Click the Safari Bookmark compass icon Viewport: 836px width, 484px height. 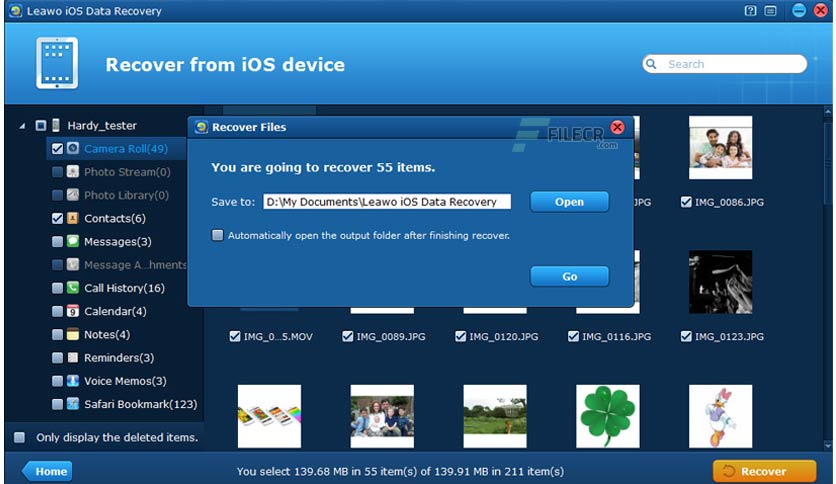(73, 404)
